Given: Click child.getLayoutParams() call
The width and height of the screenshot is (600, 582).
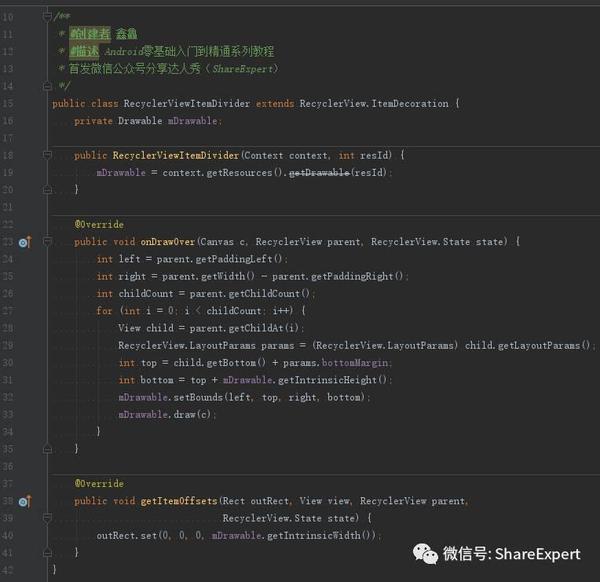Looking at the screenshot, I should (528, 346).
